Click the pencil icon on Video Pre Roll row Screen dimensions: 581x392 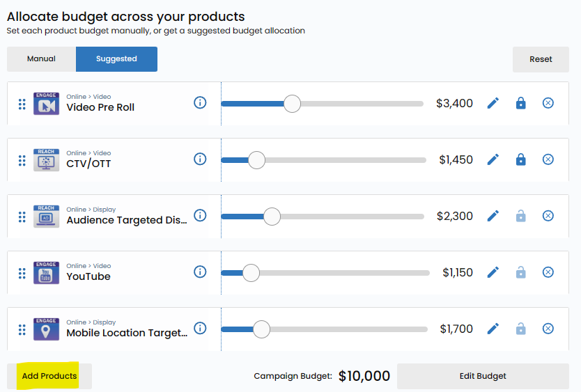[x=493, y=103]
